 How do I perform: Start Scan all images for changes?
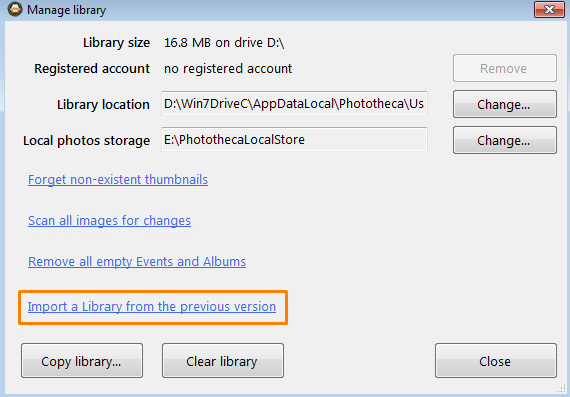click(x=109, y=221)
